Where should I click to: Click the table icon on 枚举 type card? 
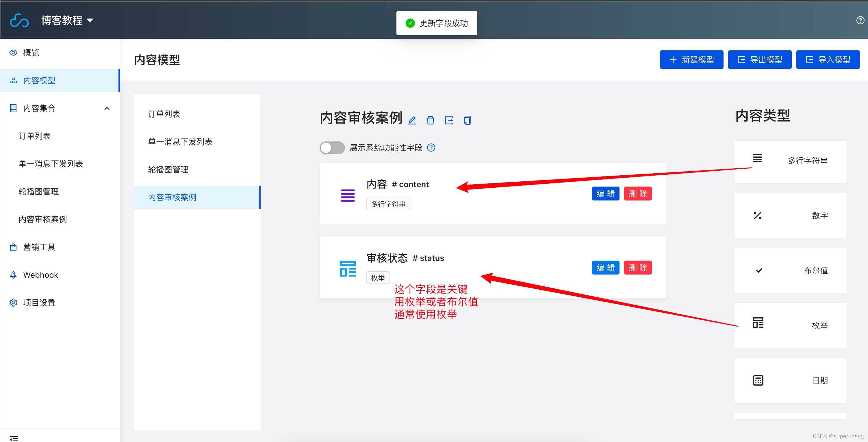pyautogui.click(x=758, y=323)
